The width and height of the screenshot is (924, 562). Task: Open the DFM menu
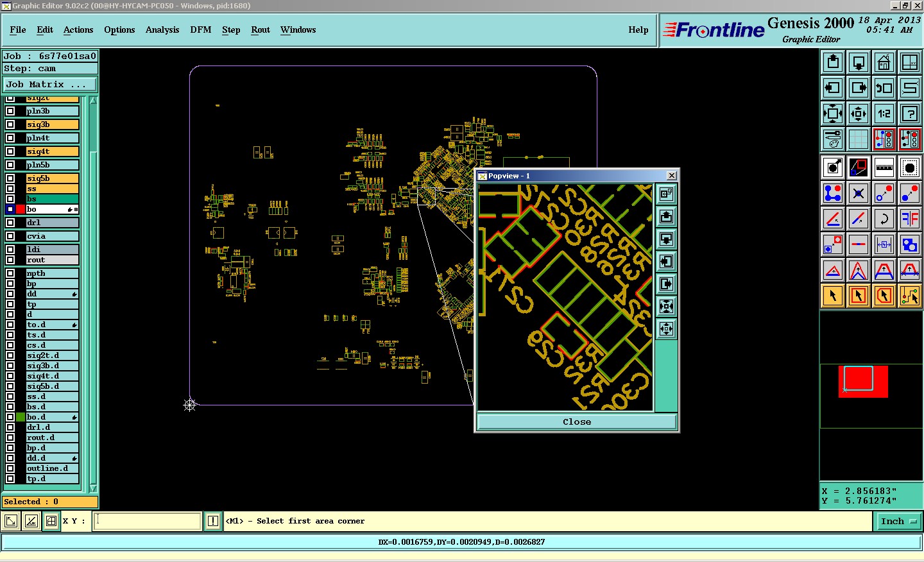pyautogui.click(x=201, y=30)
